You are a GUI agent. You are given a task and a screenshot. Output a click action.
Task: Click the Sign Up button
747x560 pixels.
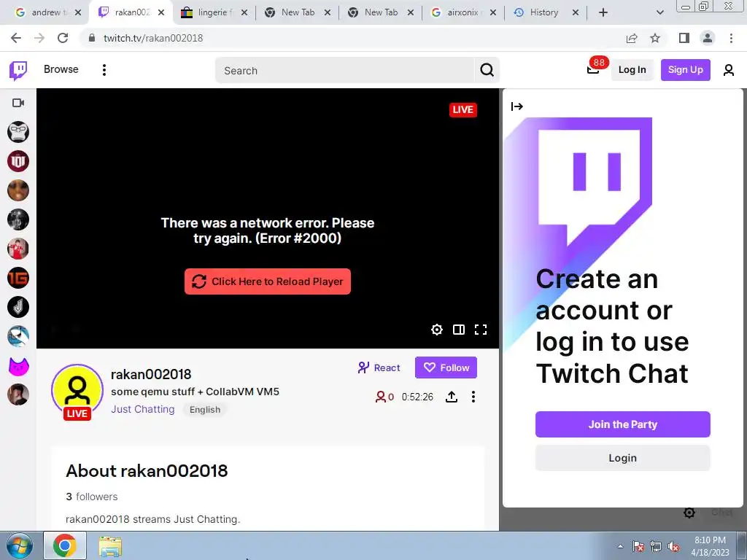685,70
